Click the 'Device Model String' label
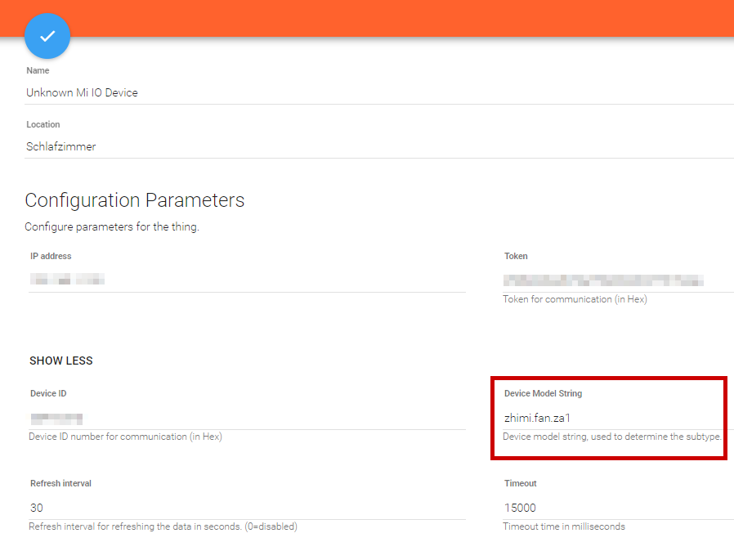734x560 pixels. 543,393
